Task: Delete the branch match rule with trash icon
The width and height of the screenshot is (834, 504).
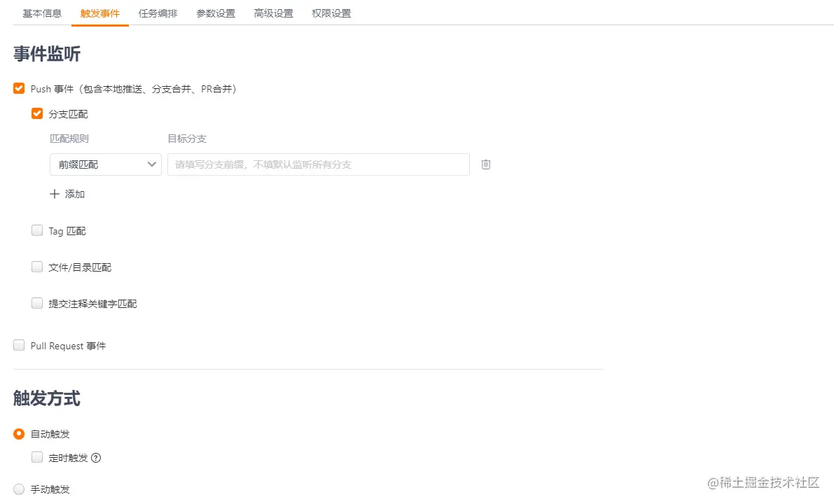Action: click(485, 164)
